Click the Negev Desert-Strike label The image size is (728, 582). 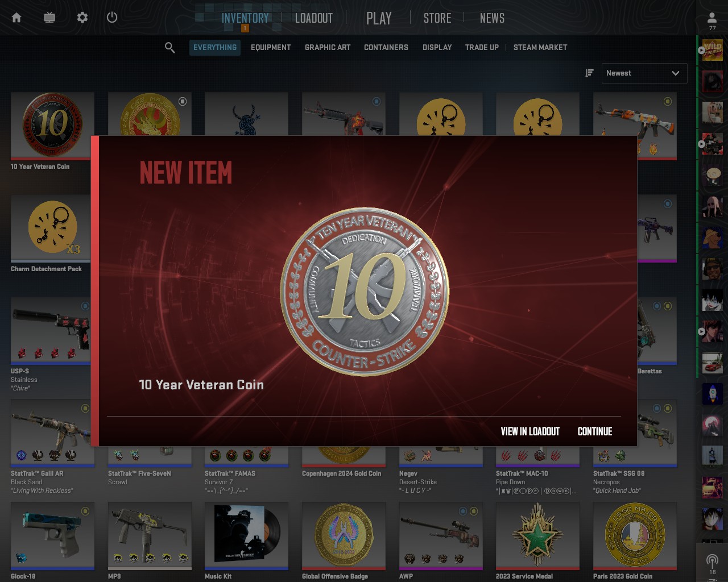pyautogui.click(x=418, y=481)
